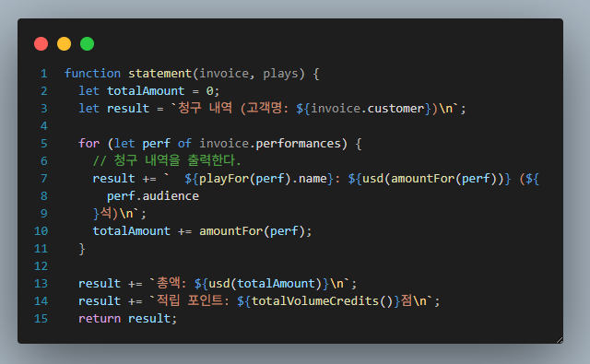
Task: Click '청구 내역' in line 3 string
Action: (x=205, y=108)
